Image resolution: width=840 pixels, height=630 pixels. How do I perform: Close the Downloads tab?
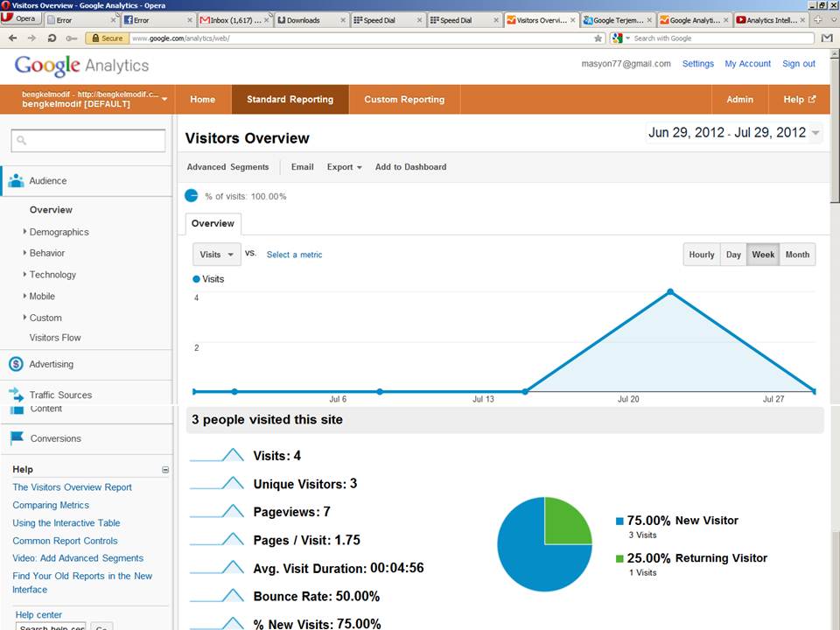point(343,20)
